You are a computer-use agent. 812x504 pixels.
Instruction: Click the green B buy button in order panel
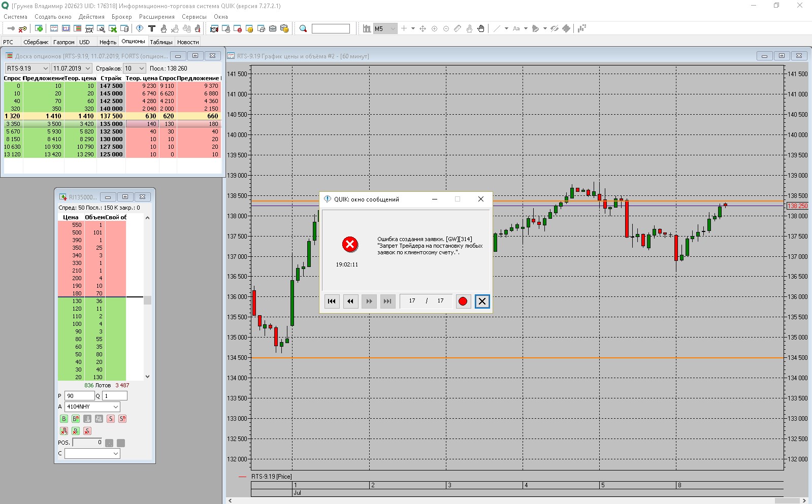pyautogui.click(x=64, y=419)
